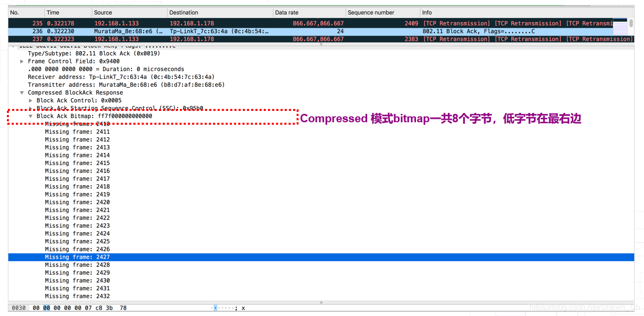Click the 0030 offset in hex pane
This screenshot has width=644, height=316.
click(18, 308)
